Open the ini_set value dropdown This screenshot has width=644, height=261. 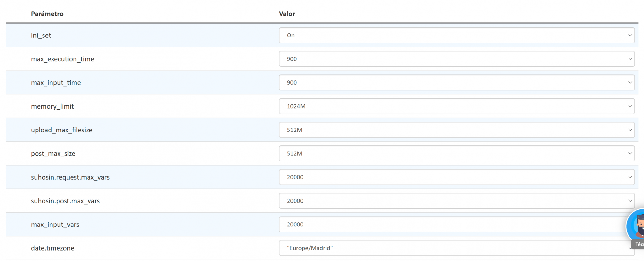click(457, 35)
